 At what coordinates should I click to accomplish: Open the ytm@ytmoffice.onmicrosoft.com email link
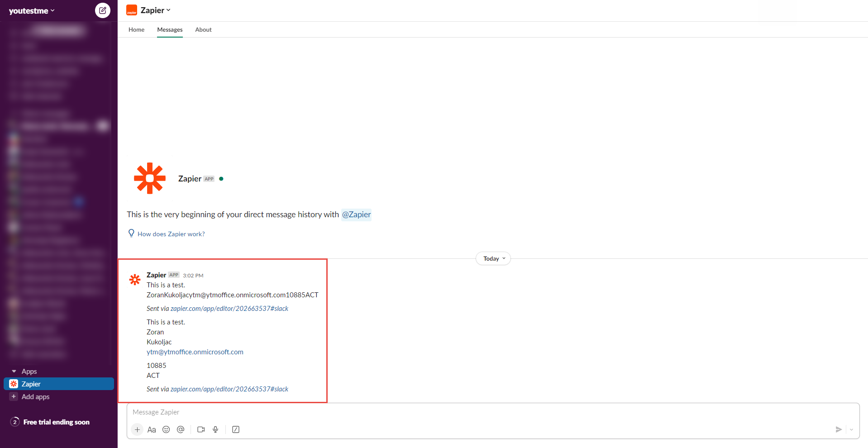[x=195, y=352]
